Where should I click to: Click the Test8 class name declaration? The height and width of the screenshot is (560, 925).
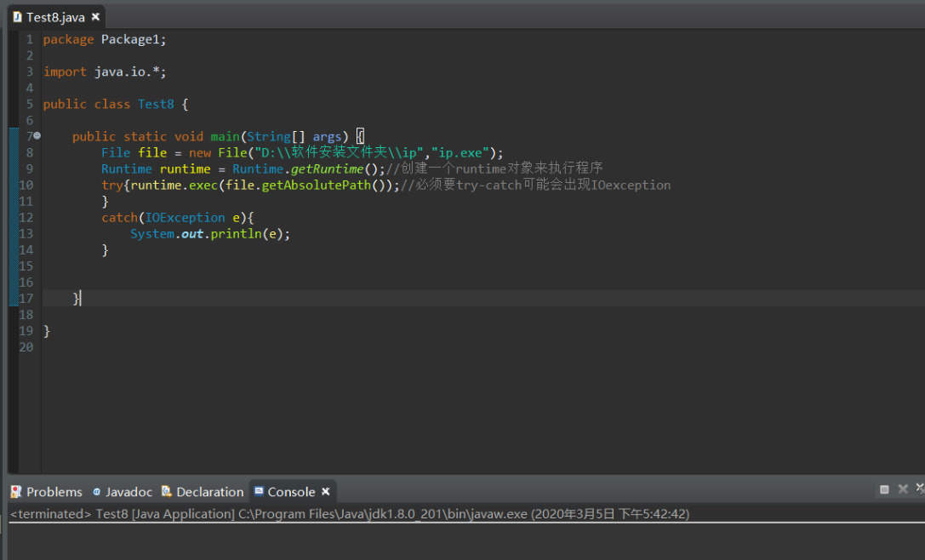coord(156,104)
